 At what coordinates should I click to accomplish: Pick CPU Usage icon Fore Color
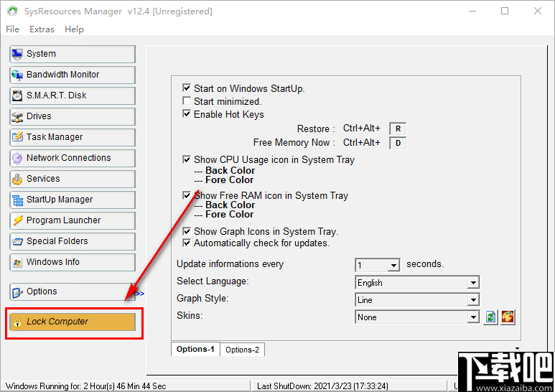point(229,180)
